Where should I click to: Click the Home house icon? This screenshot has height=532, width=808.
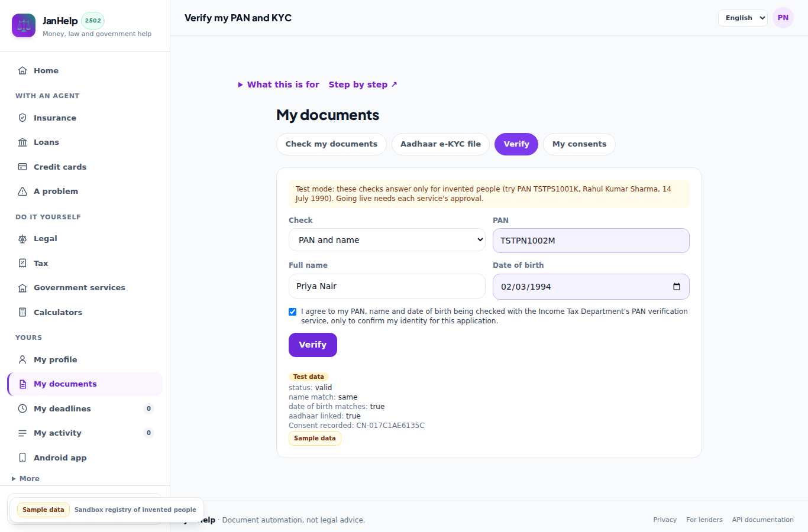click(x=22, y=70)
